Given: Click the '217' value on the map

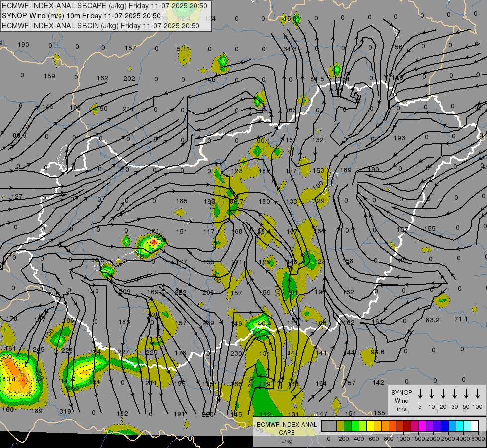Looking at the screenshot, I should point(128,109).
